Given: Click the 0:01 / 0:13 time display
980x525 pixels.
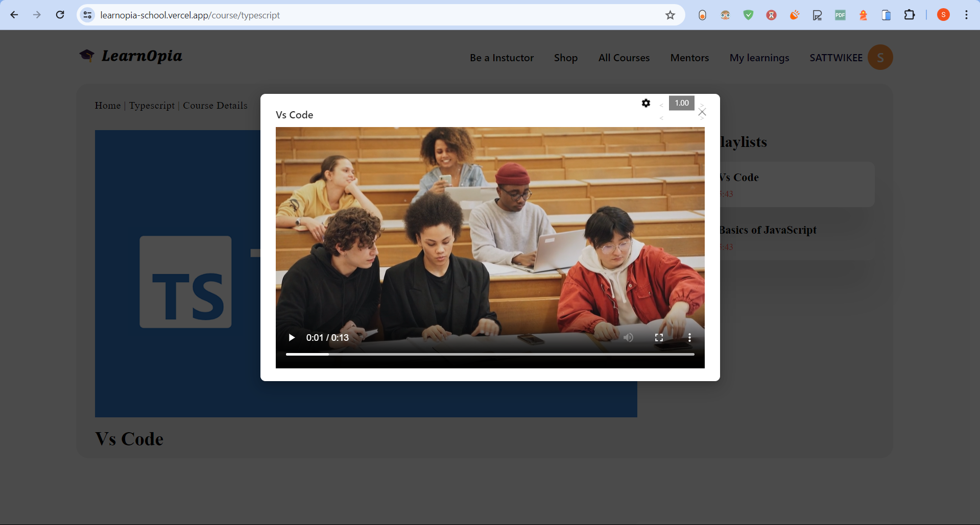Looking at the screenshot, I should click(327, 338).
